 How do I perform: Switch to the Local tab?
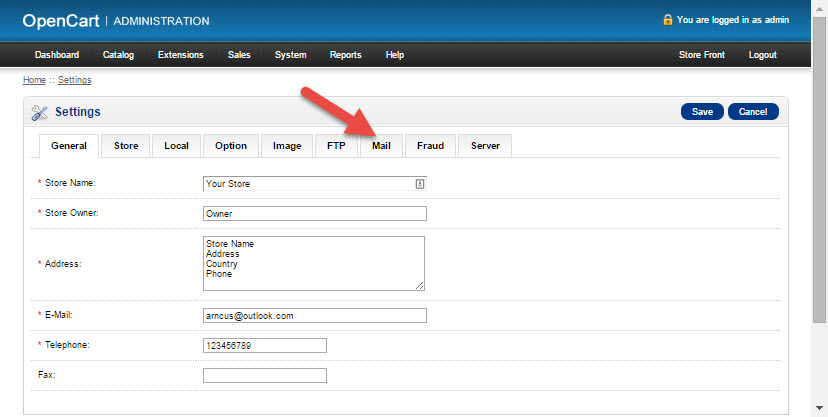(176, 146)
